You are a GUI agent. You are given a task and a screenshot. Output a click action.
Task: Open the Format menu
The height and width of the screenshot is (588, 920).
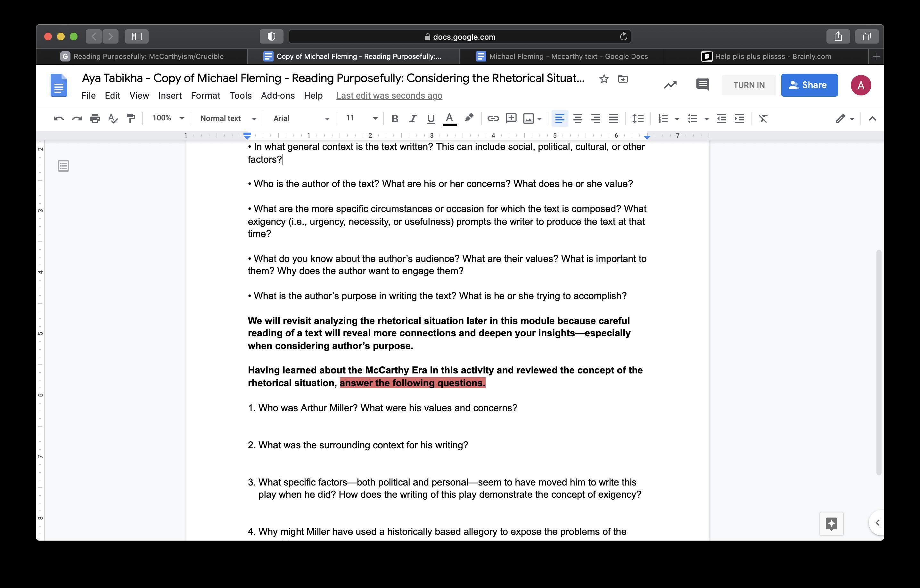205,95
